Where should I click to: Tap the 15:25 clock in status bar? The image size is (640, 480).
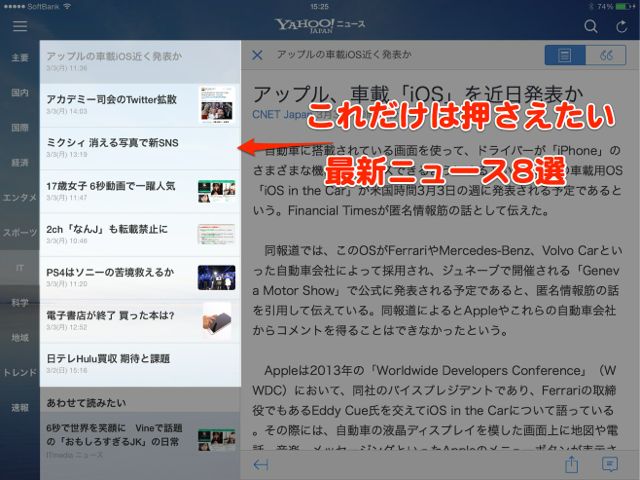[319, 6]
